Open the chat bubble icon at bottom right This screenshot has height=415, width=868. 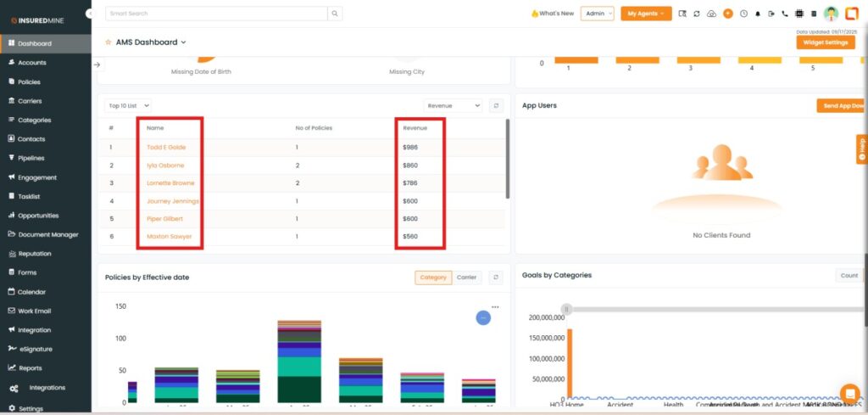click(x=849, y=394)
